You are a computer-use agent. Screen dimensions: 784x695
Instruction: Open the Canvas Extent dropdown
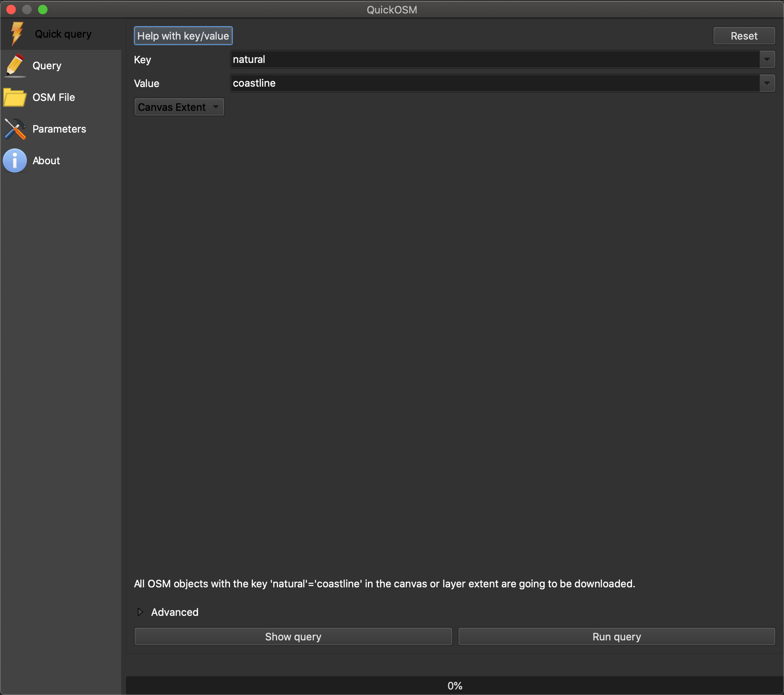(179, 107)
